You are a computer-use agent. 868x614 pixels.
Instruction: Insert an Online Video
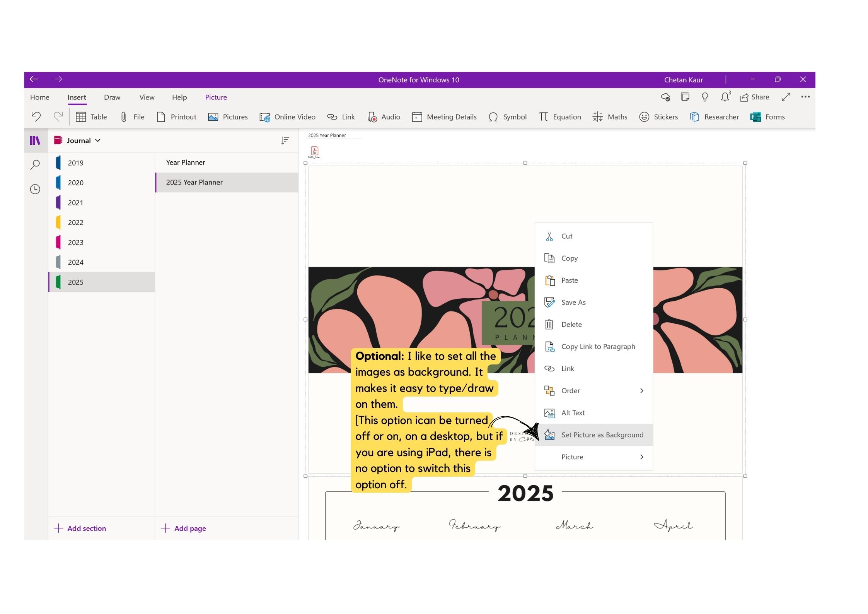(x=288, y=117)
